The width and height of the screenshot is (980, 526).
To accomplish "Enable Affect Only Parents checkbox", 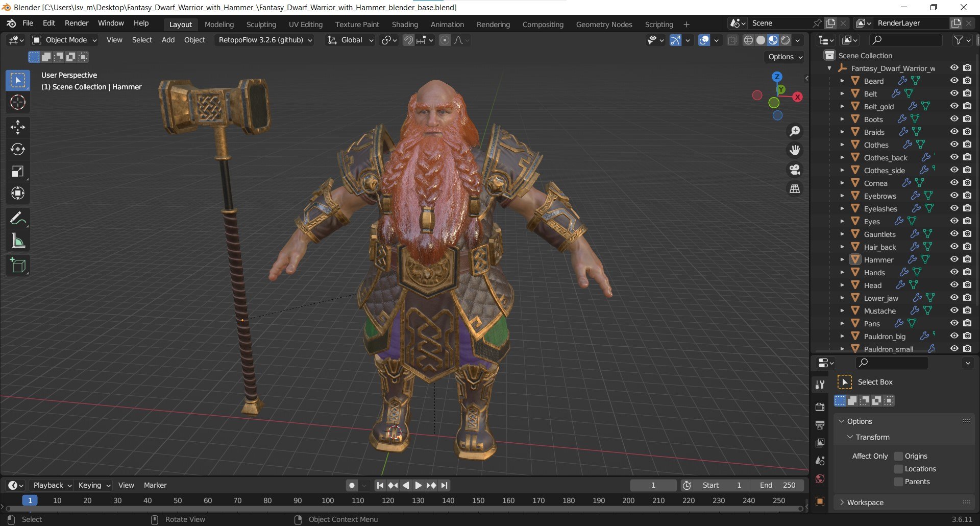I will coord(899,482).
